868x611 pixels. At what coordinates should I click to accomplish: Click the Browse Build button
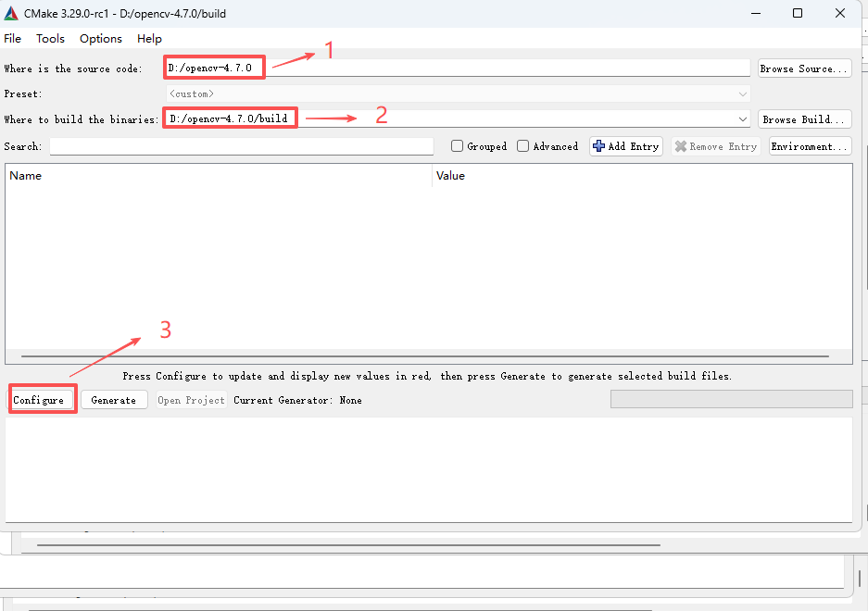coord(804,119)
